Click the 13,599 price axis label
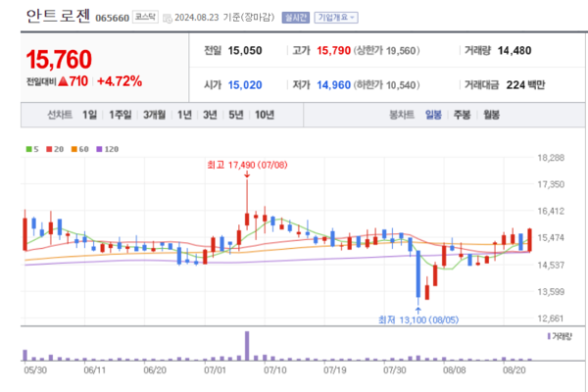The height and width of the screenshot is (392, 588). coord(551,291)
